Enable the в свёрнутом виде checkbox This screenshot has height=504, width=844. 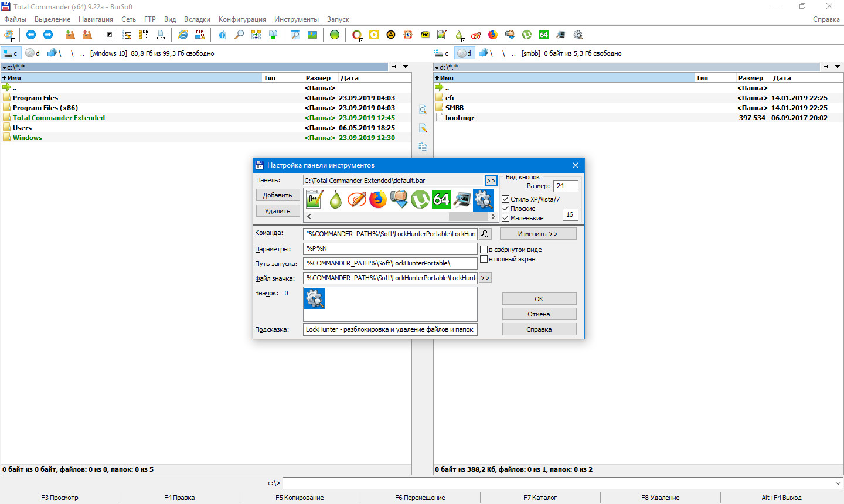(484, 250)
